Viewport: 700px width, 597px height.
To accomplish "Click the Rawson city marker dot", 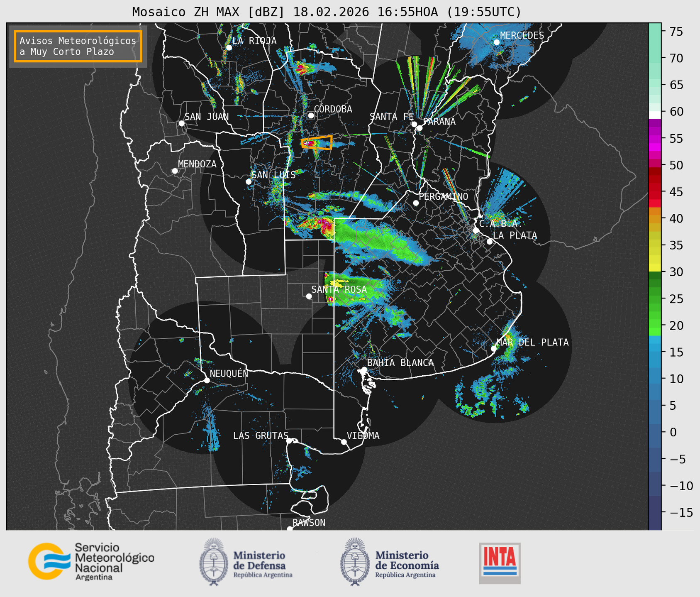I will coord(290,529).
